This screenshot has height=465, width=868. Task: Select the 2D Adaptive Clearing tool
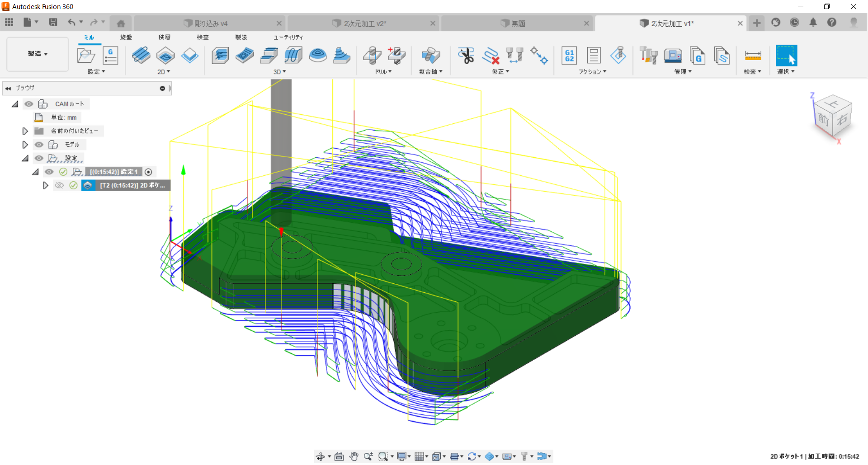(141, 56)
